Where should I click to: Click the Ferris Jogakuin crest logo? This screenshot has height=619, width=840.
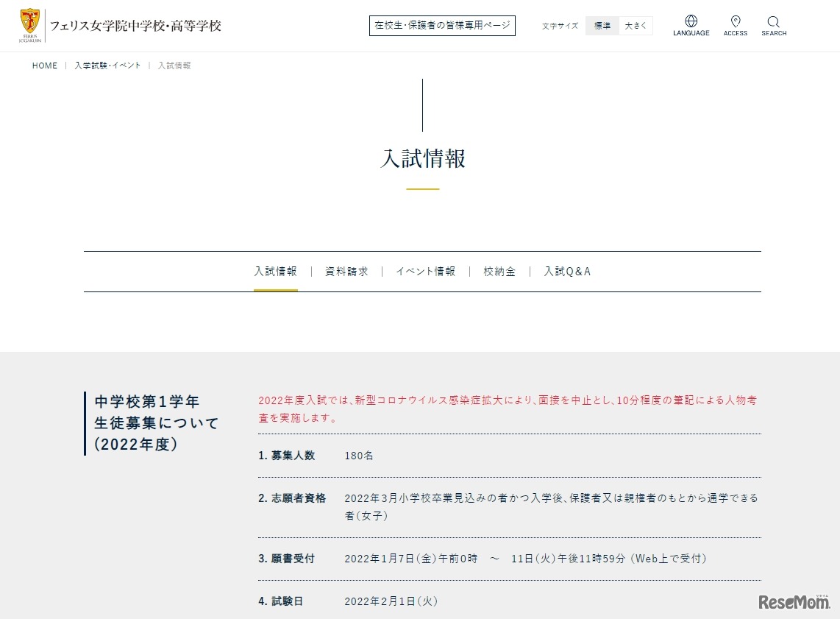click(30, 26)
